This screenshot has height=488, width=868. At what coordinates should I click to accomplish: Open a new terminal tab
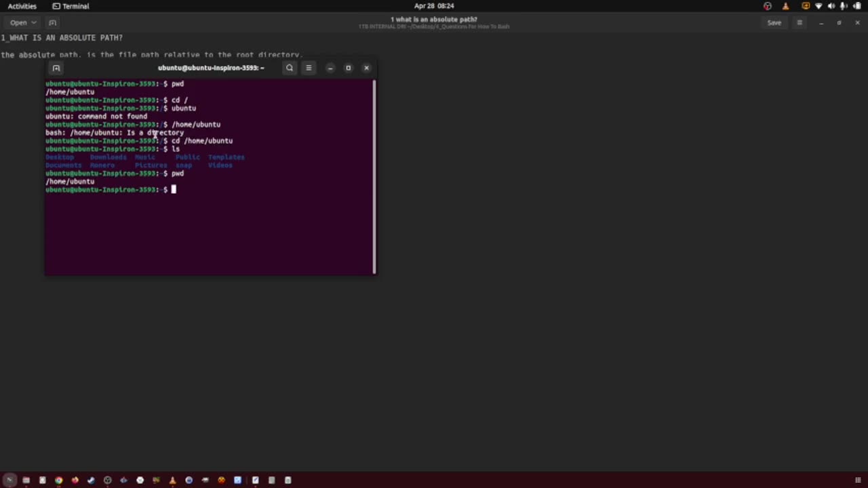tap(56, 67)
